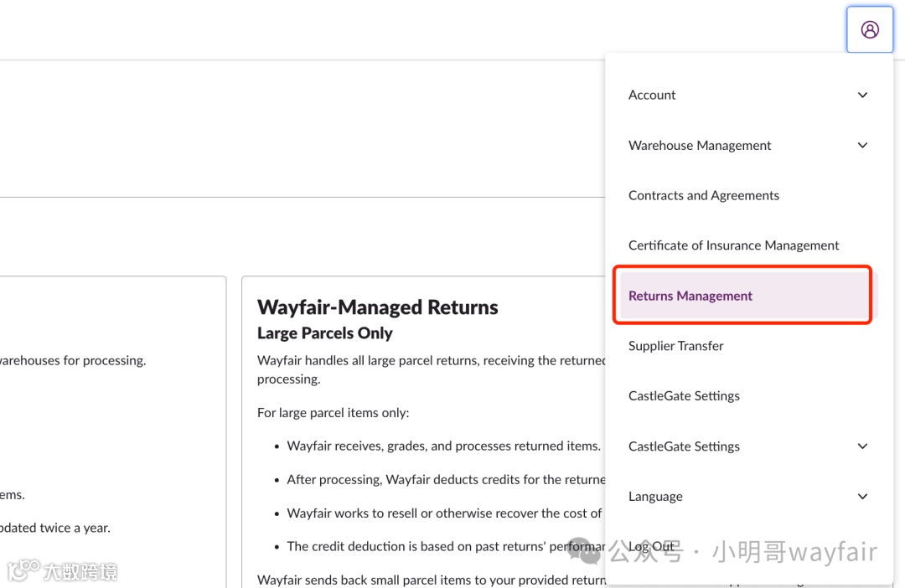Image resolution: width=905 pixels, height=588 pixels.
Task: Open CastleGate Settings entry without chevron
Action: click(684, 396)
